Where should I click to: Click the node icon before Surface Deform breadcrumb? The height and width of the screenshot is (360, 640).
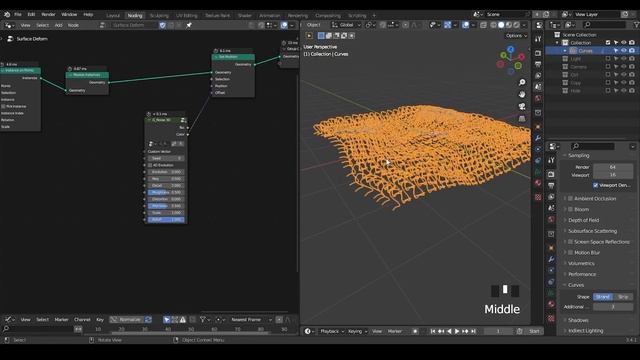pos(10,39)
